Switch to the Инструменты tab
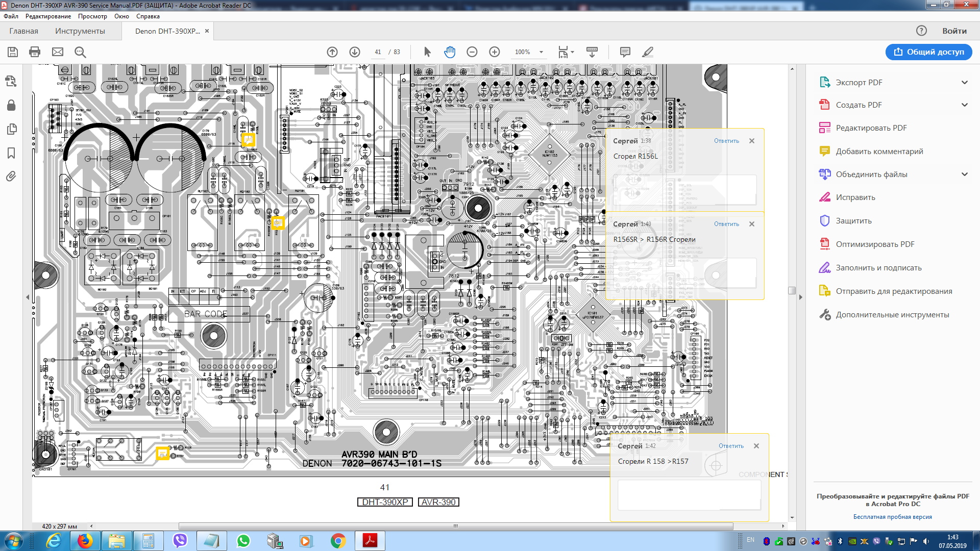Image resolution: width=980 pixels, height=551 pixels. (80, 31)
